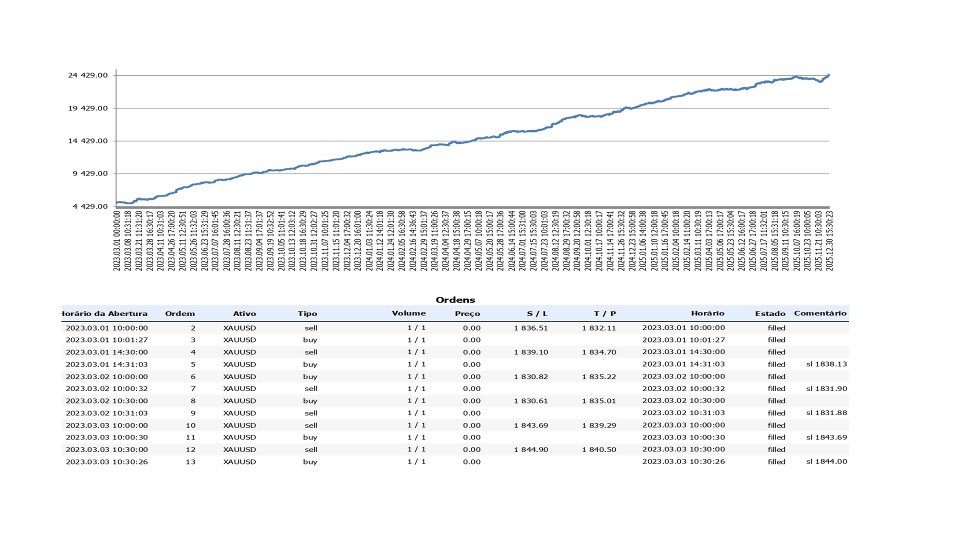Click x-axis date label '2023.03.01 00:00:00'

click(x=116, y=241)
